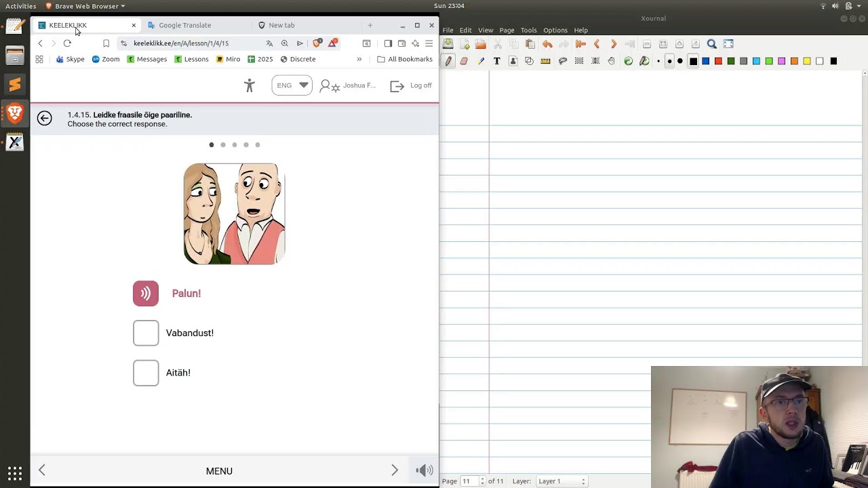Check the Vabandust! checkbox
Viewport: 868px width, 488px height.
pos(146,333)
